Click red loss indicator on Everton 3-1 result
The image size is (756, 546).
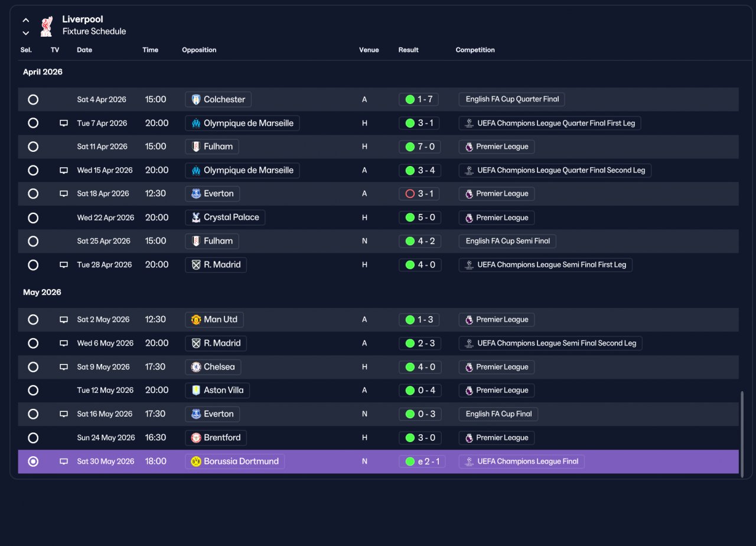410,194
